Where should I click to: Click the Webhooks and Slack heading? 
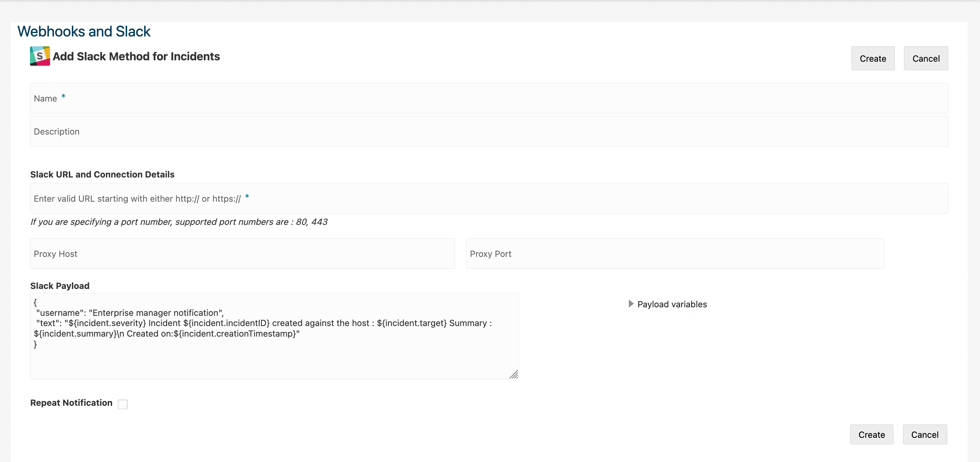tap(84, 32)
